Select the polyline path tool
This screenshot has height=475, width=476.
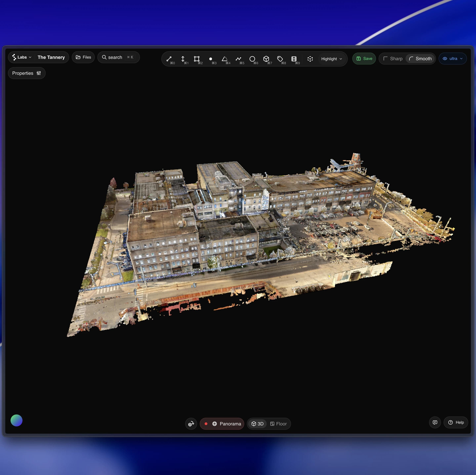pyautogui.click(x=238, y=59)
